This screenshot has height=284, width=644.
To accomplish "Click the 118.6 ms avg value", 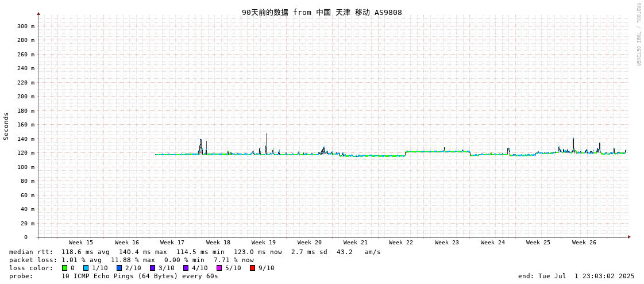I will coord(86,252).
